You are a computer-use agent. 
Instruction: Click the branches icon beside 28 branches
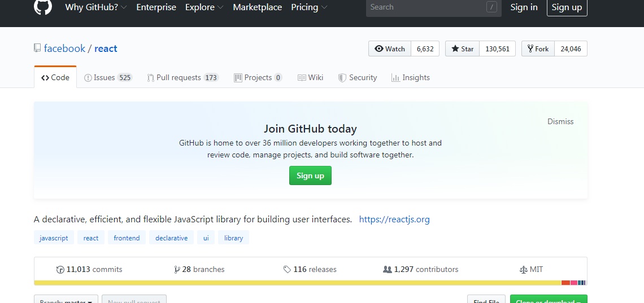[x=177, y=269]
